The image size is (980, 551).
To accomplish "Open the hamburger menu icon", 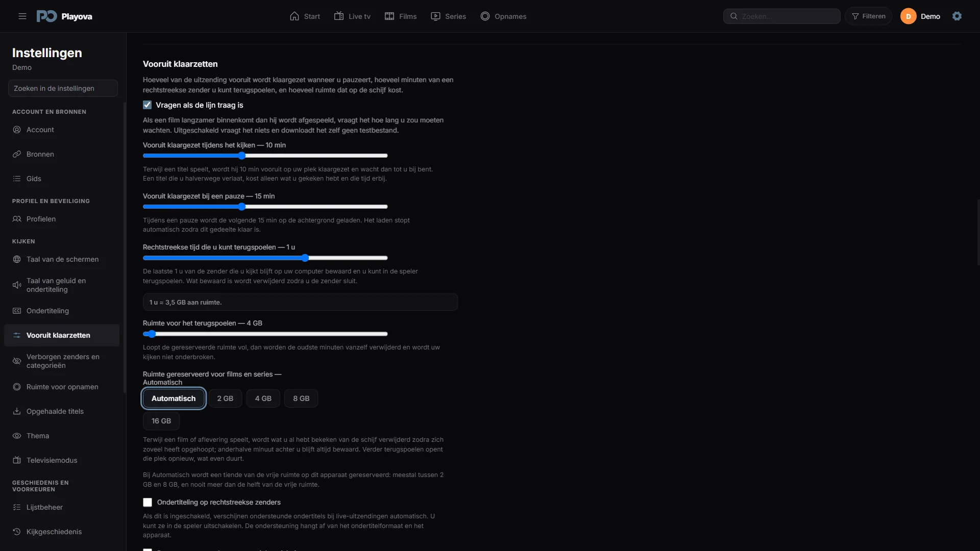I will (x=22, y=16).
